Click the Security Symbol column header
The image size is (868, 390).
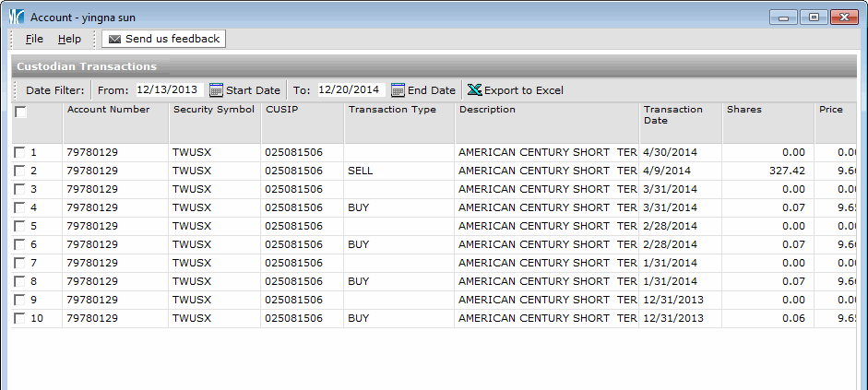point(213,110)
